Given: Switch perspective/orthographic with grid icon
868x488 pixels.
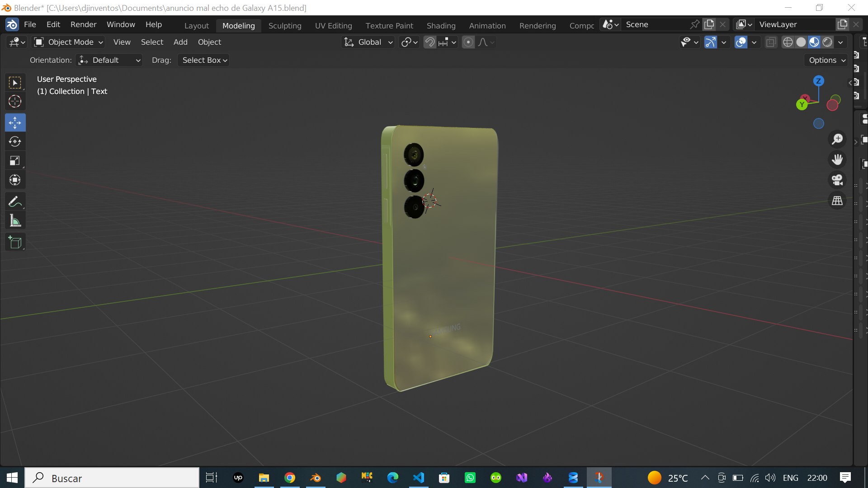Looking at the screenshot, I should (837, 200).
